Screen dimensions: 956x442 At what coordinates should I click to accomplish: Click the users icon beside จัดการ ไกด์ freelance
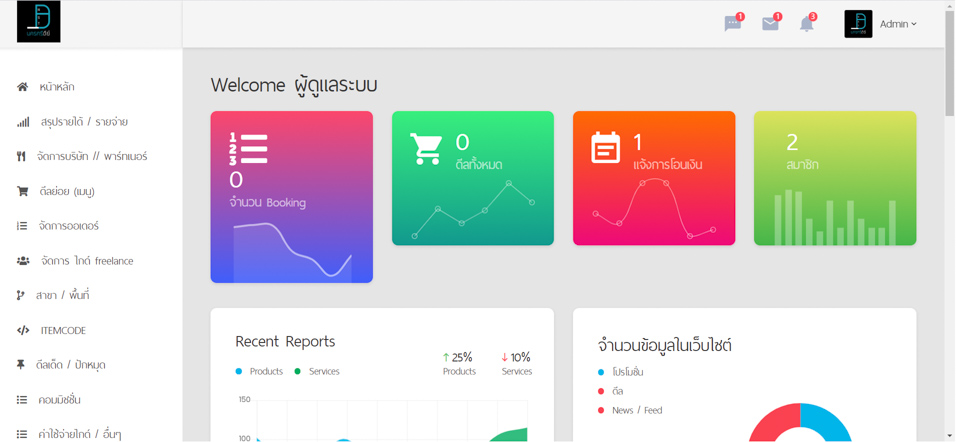pyautogui.click(x=22, y=261)
